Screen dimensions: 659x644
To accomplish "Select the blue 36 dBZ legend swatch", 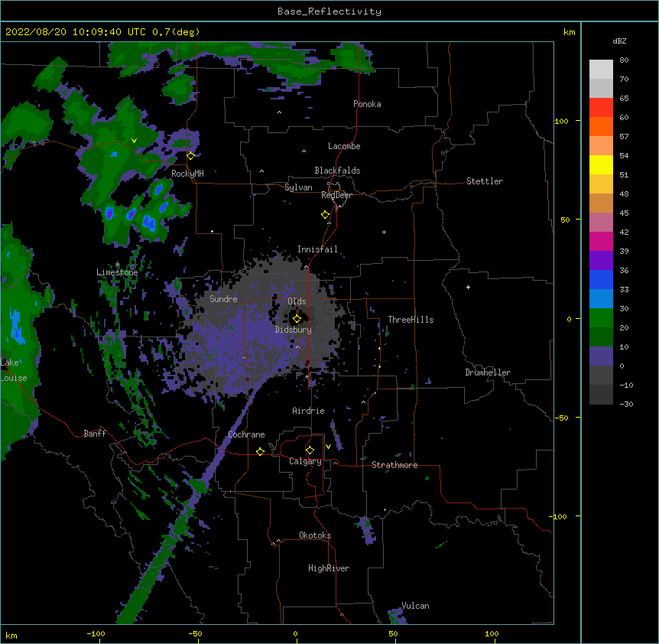I will click(601, 279).
